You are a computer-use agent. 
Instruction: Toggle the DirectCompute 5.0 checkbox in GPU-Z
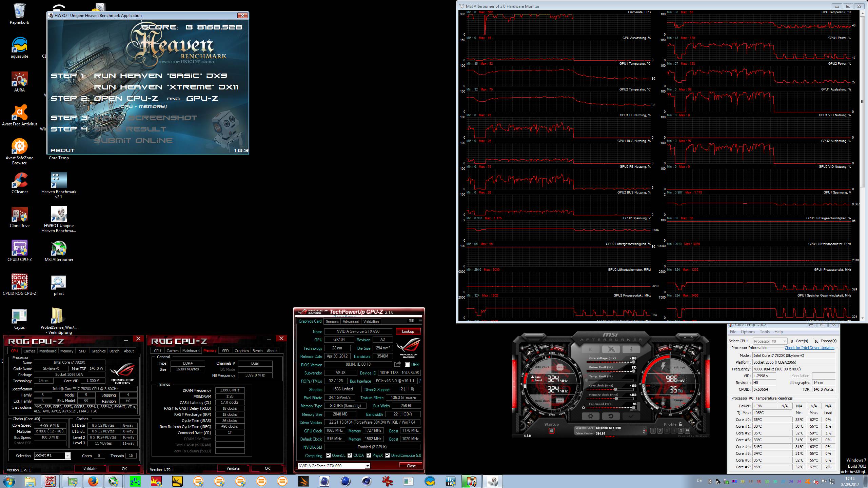387,455
